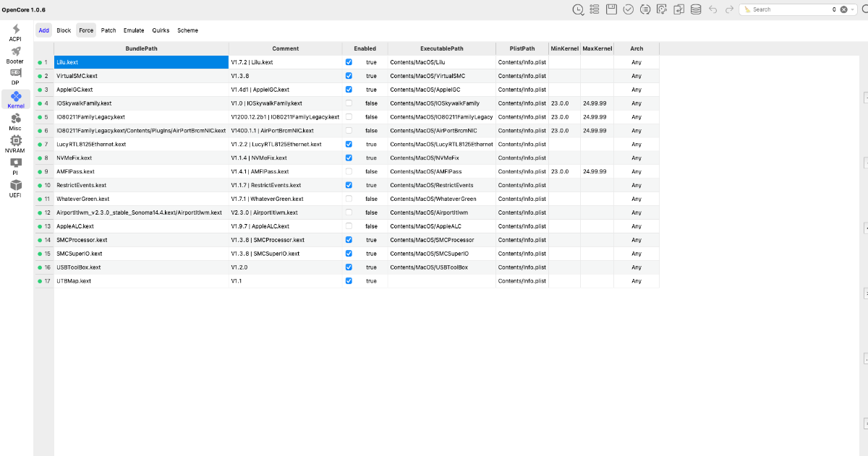Disable the WhateverGreen.kext checkbox

349,199
